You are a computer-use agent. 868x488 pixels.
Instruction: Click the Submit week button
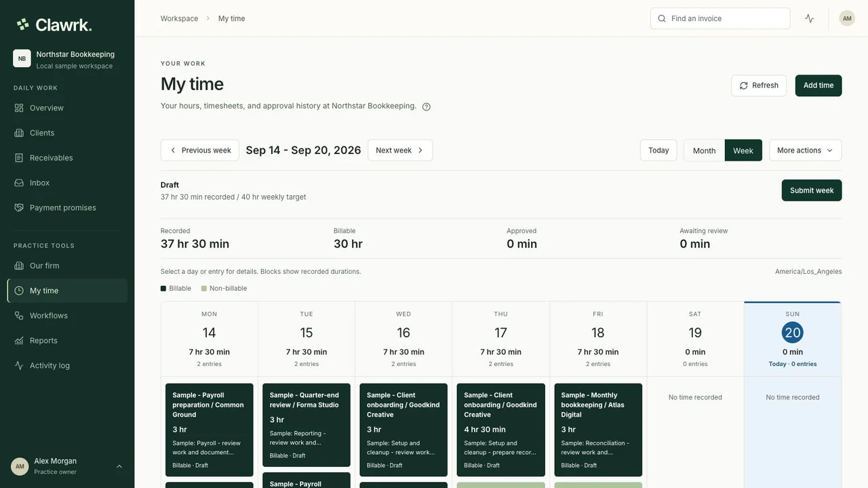click(x=812, y=190)
